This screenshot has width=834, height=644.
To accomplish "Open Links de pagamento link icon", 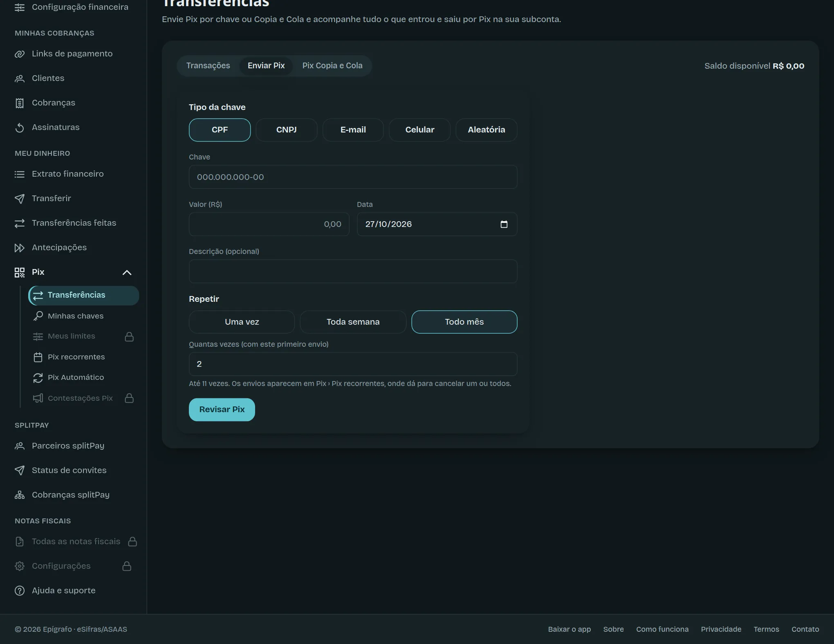I will (20, 54).
